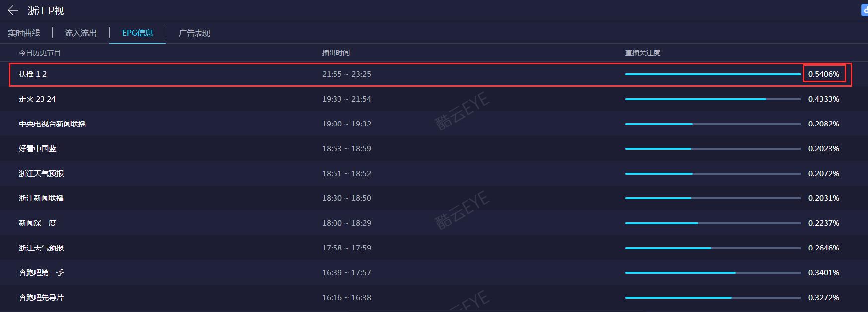
Task: Open the 流入流出 tab
Action: click(81, 33)
